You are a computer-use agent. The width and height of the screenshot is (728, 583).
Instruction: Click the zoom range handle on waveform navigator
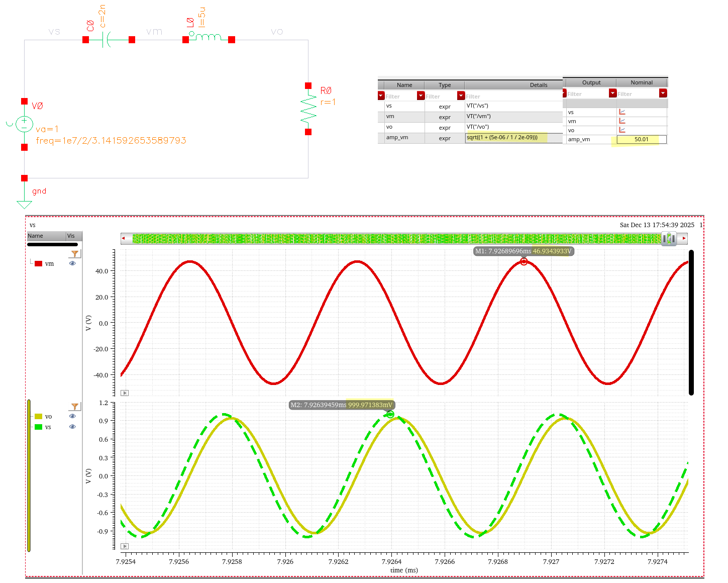[x=669, y=239]
